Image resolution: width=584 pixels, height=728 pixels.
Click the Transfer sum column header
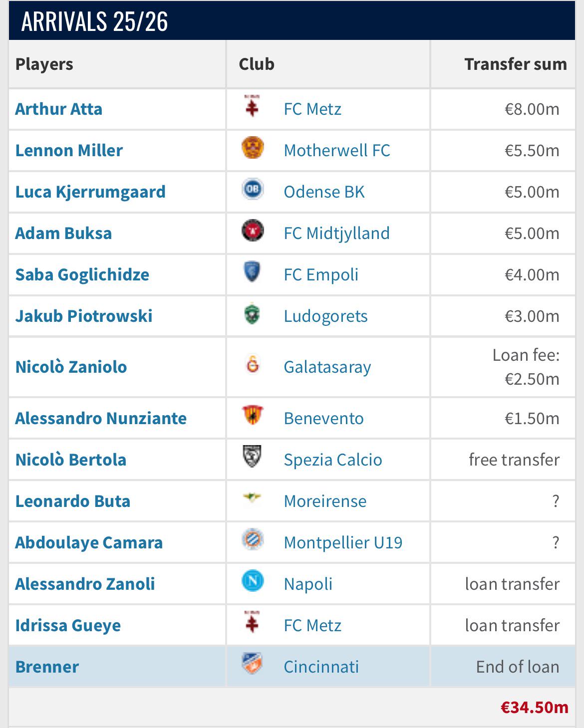pyautogui.click(x=516, y=64)
